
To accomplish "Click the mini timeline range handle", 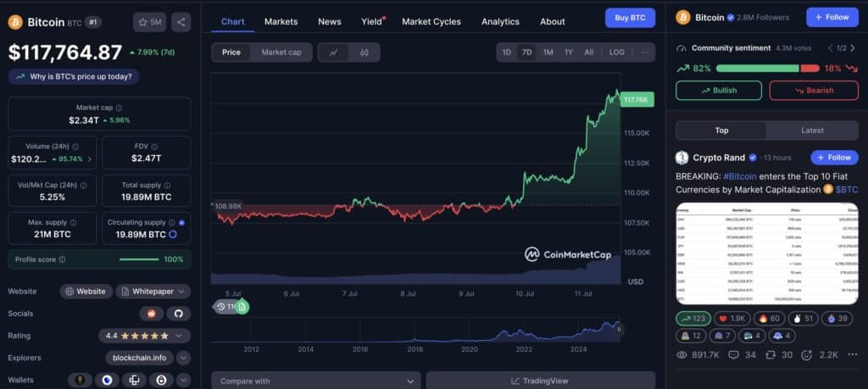I will point(619,329).
